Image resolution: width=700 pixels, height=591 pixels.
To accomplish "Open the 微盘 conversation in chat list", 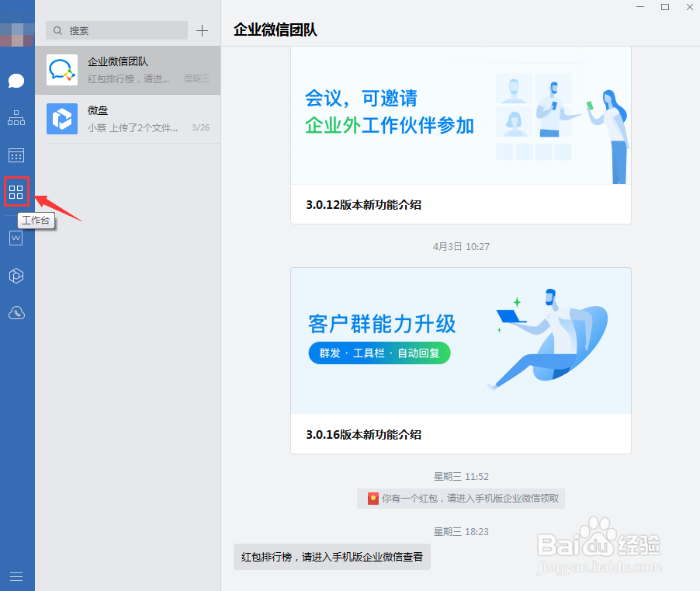I will (x=128, y=119).
